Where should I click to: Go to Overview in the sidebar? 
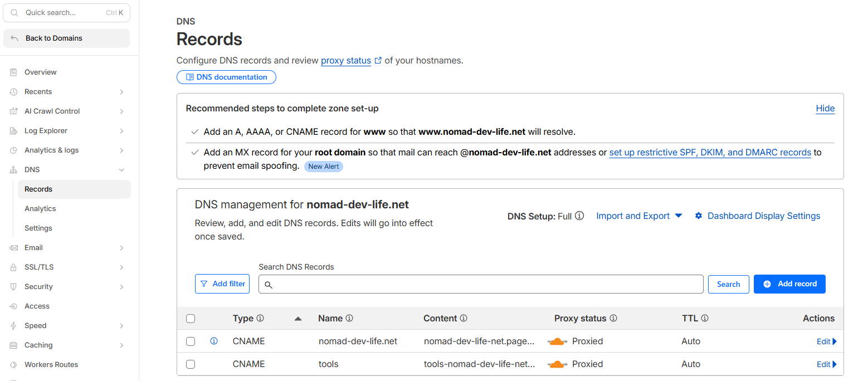41,72
